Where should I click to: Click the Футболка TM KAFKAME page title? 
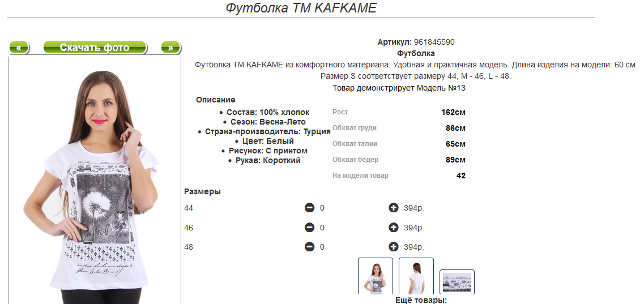coord(301,8)
